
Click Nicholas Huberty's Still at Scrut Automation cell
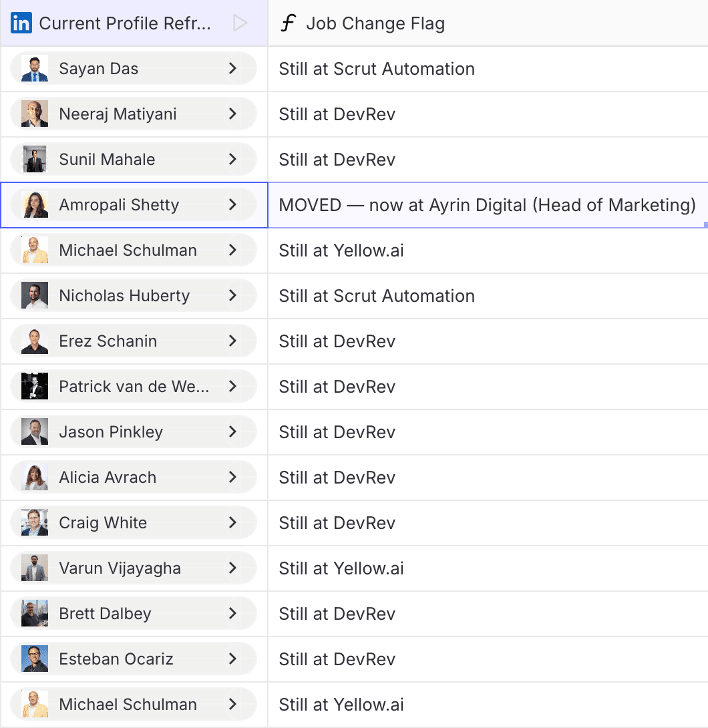click(488, 296)
